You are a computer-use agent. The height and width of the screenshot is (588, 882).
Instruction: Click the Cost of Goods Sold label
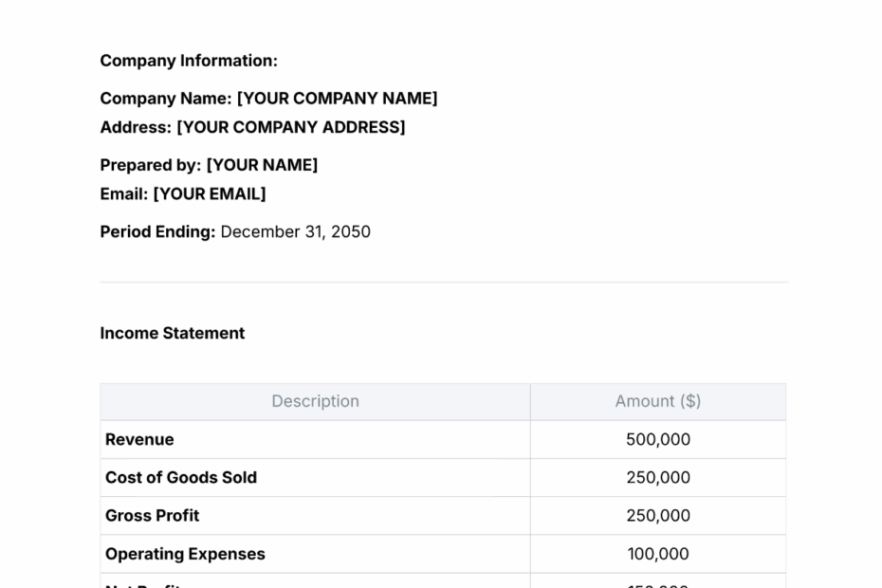180,477
